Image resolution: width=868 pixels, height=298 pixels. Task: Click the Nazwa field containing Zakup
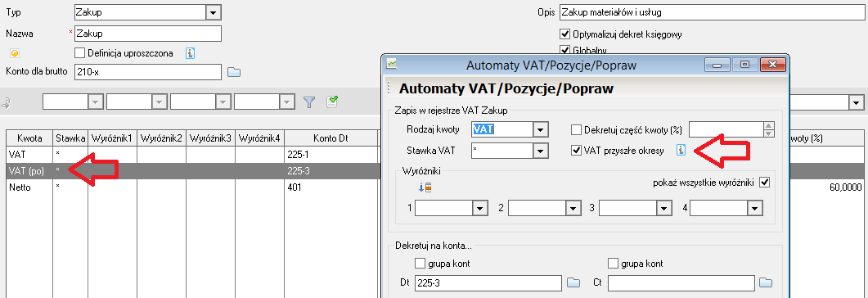click(148, 34)
